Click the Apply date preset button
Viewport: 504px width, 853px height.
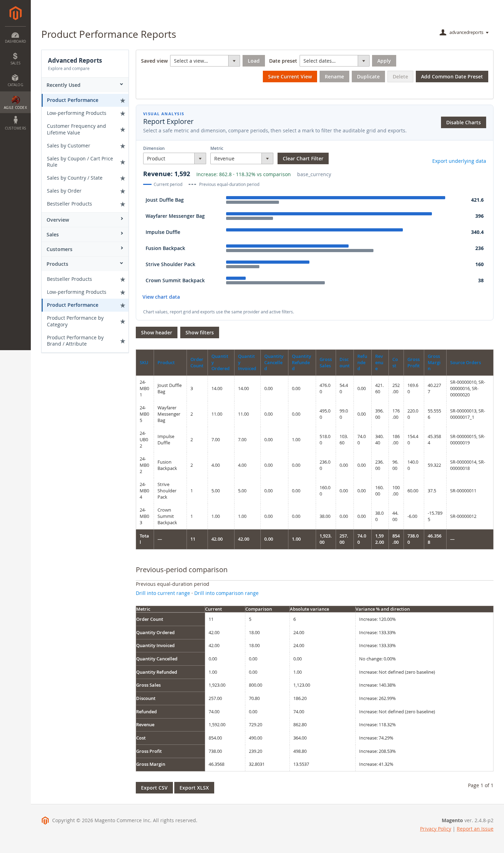384,61
